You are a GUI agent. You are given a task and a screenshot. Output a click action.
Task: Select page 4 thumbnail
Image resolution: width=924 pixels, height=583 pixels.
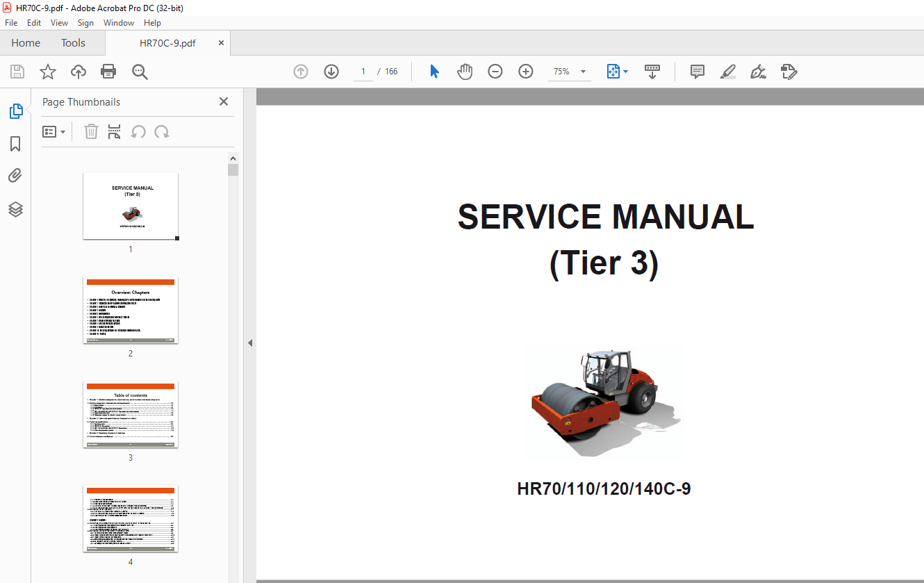pyautogui.click(x=131, y=518)
